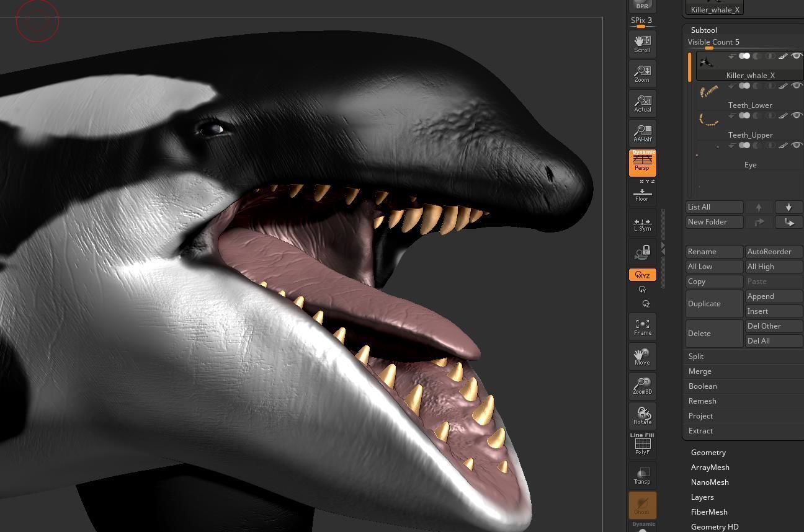Click the Teeth_Lower polypaint brush icon
Viewport: 804px width, 532px height.
coord(783,86)
